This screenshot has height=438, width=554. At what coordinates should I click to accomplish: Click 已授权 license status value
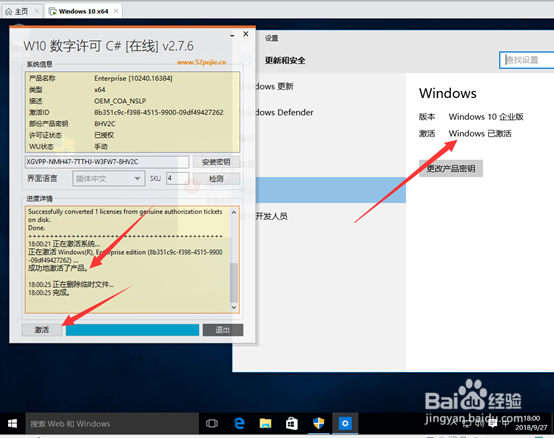(104, 135)
